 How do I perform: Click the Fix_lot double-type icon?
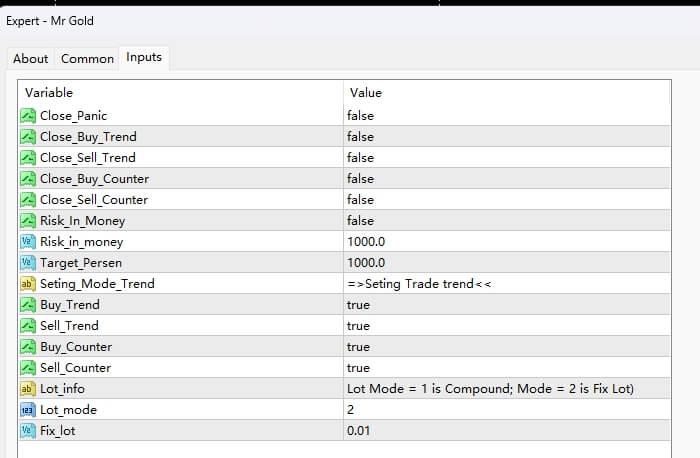[x=28, y=431]
